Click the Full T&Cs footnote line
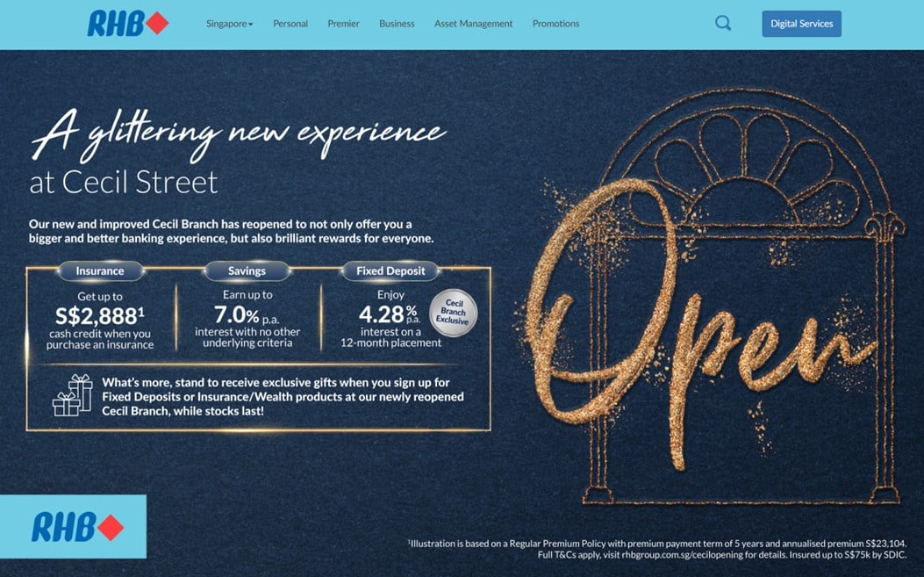Screen dimensions: 924x577 (722, 555)
